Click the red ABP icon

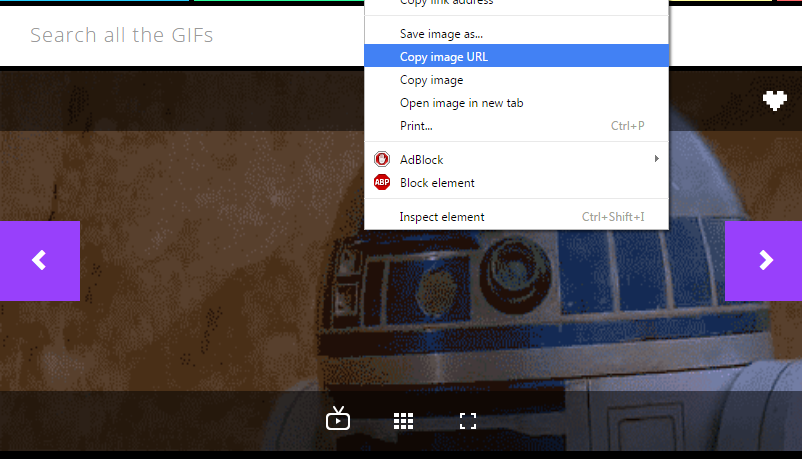[381, 183]
